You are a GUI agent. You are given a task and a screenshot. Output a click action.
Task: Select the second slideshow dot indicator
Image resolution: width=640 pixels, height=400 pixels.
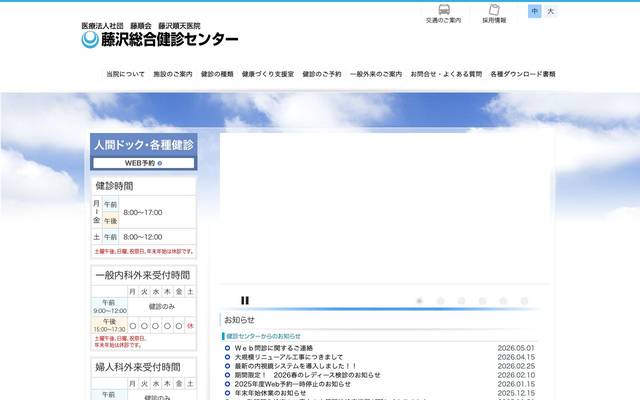click(x=440, y=301)
